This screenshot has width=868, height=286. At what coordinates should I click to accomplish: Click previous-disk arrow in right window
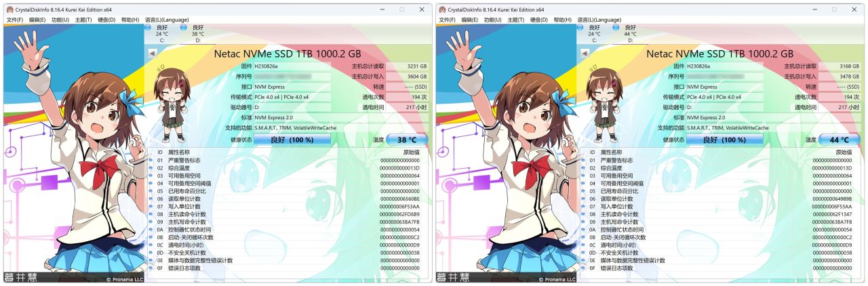pyautogui.click(x=585, y=53)
